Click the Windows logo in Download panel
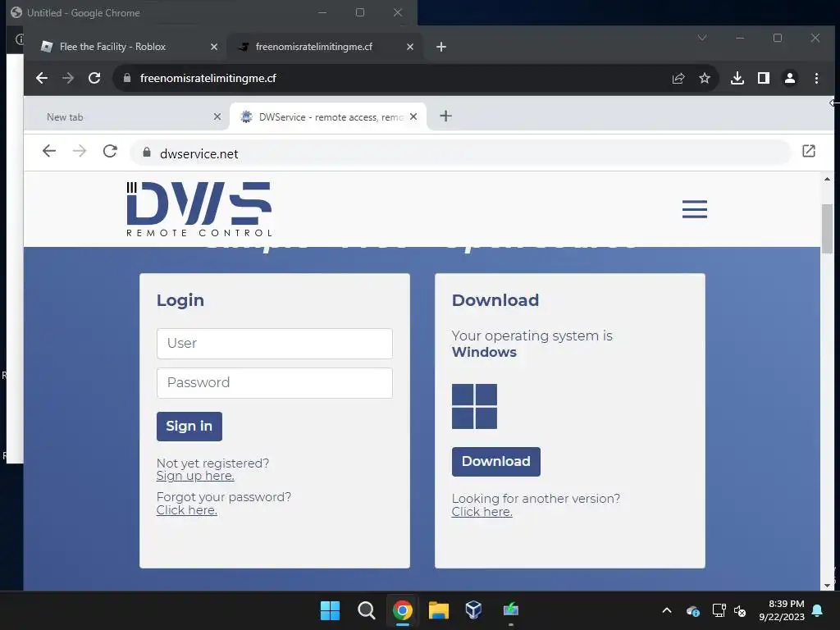The height and width of the screenshot is (630, 840). pos(474,407)
